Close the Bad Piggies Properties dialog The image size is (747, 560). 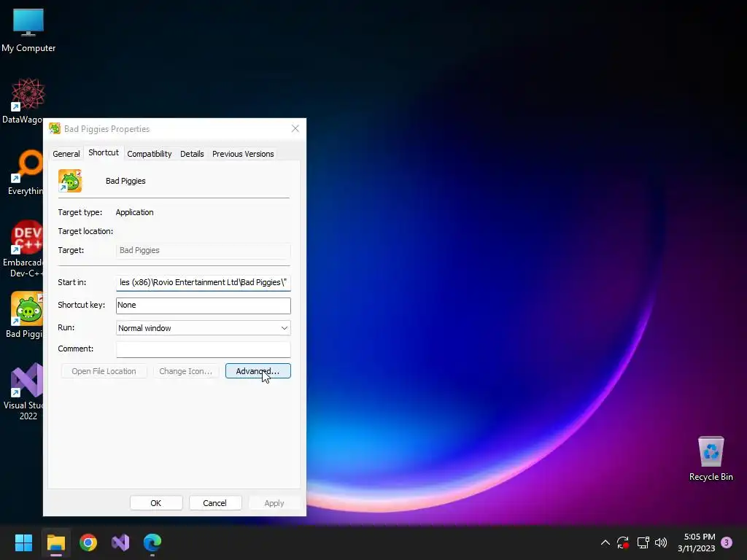[x=295, y=128]
